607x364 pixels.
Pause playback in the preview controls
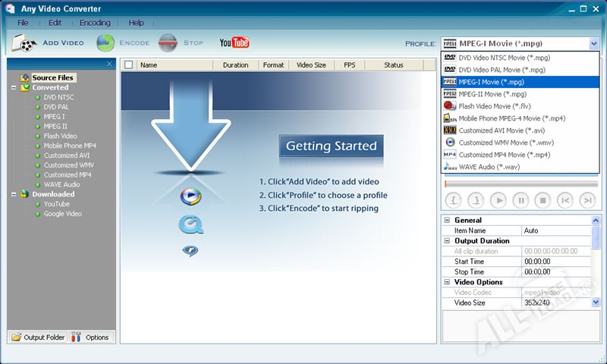[521, 200]
